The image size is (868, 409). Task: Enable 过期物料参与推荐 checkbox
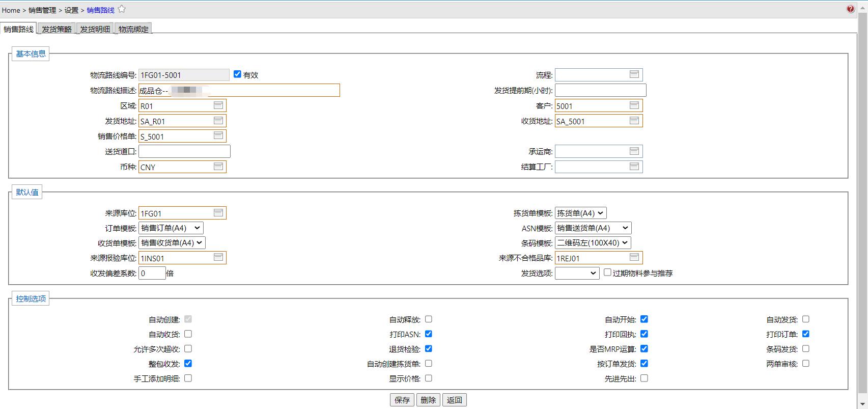(607, 272)
